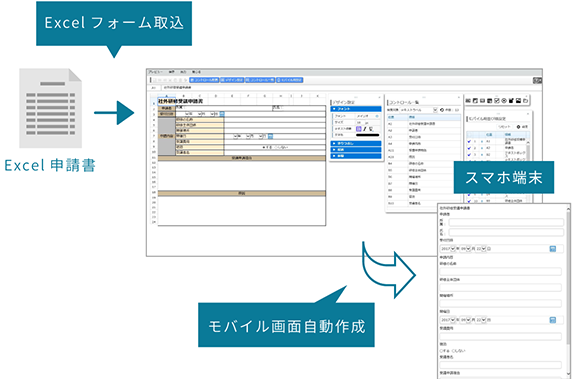The height and width of the screenshot is (379, 575).
Task: Pick the second icon in the control palette
Action: click(x=475, y=100)
